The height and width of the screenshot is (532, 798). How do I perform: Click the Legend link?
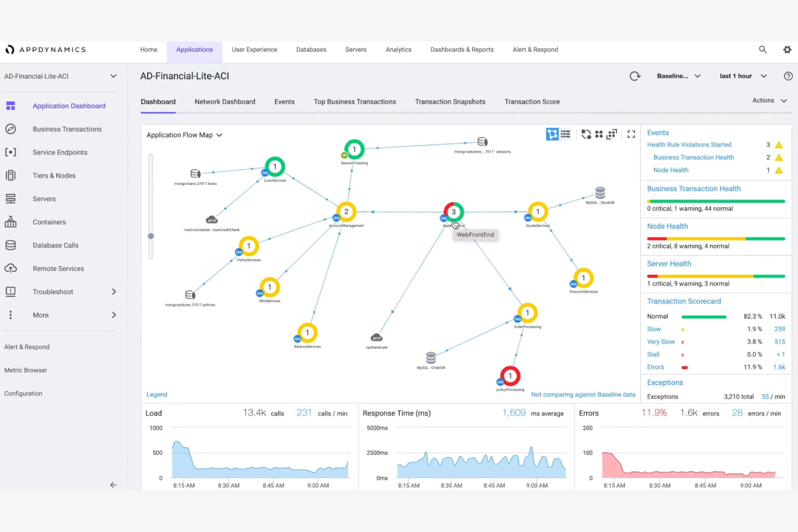point(157,395)
